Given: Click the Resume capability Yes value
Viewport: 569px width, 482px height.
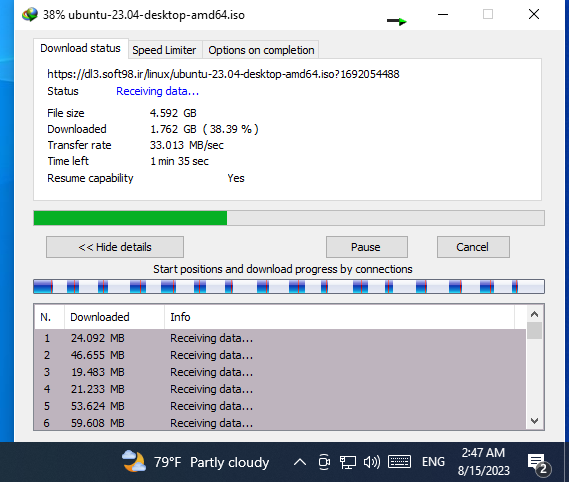Looking at the screenshot, I should click(236, 178).
